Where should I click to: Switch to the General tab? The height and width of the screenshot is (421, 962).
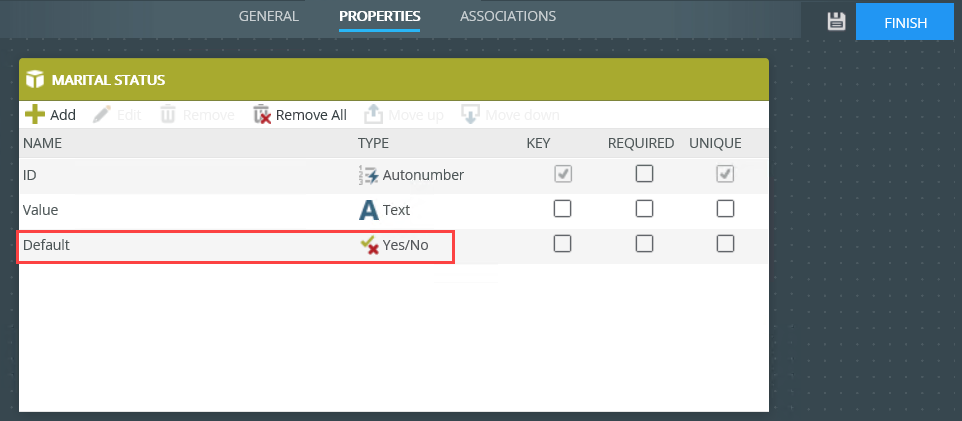coord(268,16)
